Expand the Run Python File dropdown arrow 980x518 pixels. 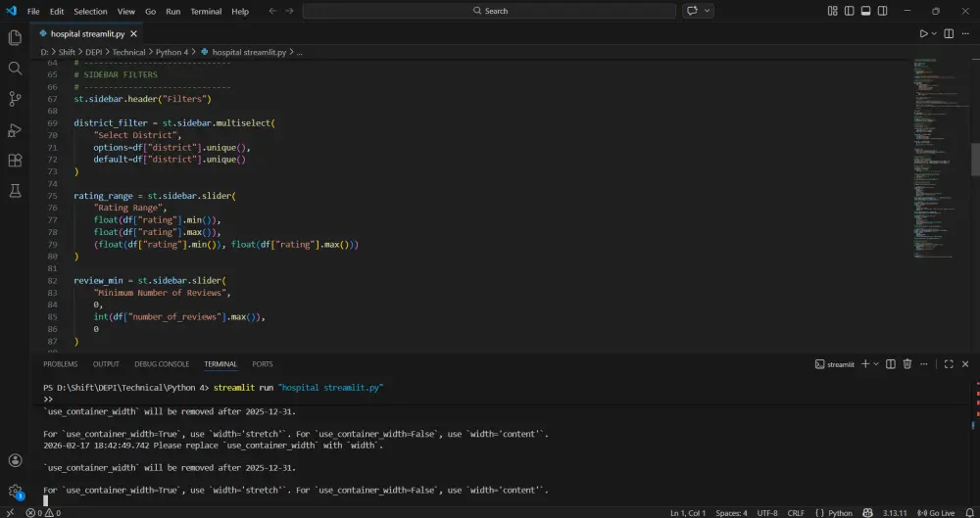point(934,33)
